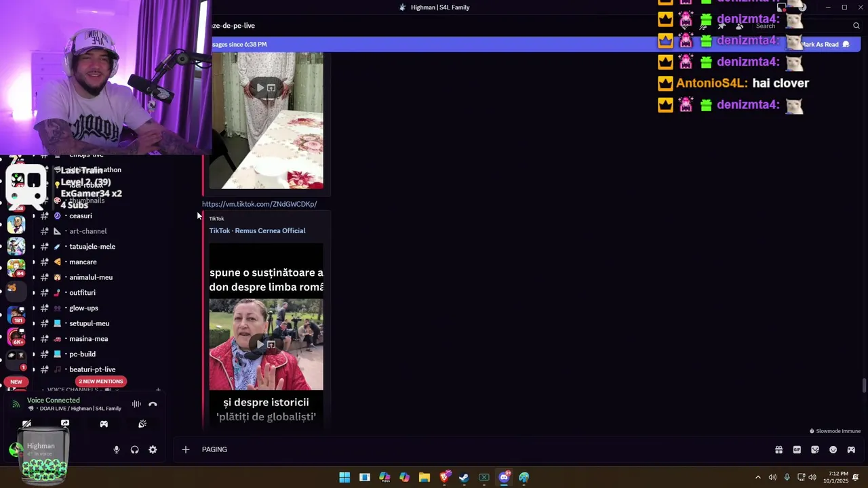
Task: Open File Explorer from taskbar
Action: pos(425,477)
